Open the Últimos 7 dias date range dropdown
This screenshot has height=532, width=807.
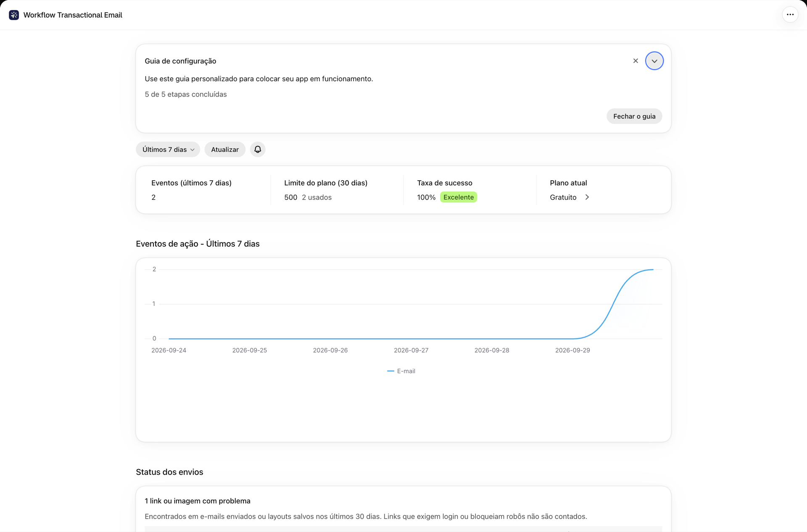tap(168, 150)
